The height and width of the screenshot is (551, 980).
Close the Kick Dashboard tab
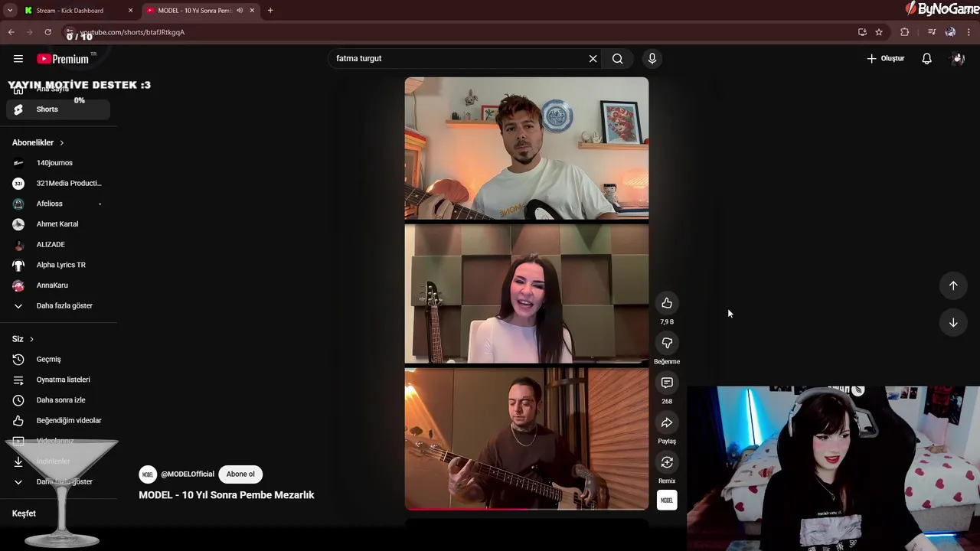point(130,11)
